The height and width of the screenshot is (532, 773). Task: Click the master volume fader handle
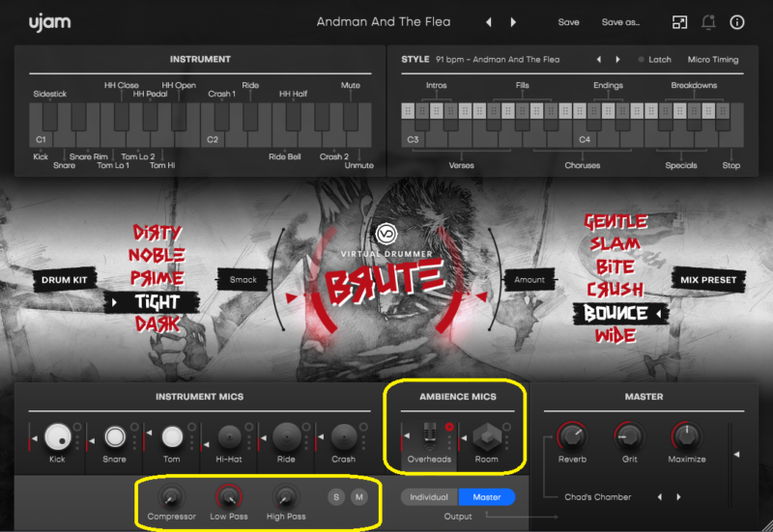[737, 454]
